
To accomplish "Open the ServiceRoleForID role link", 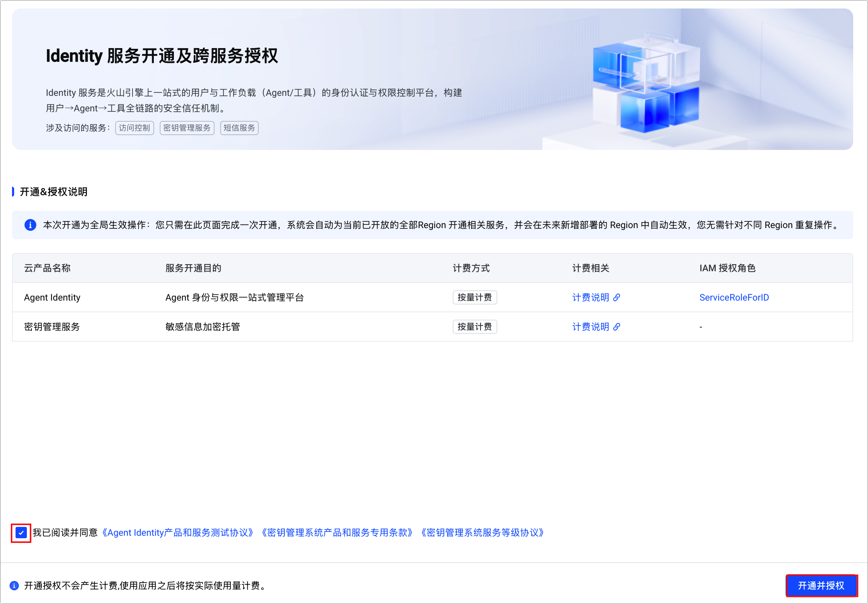I will pos(734,297).
